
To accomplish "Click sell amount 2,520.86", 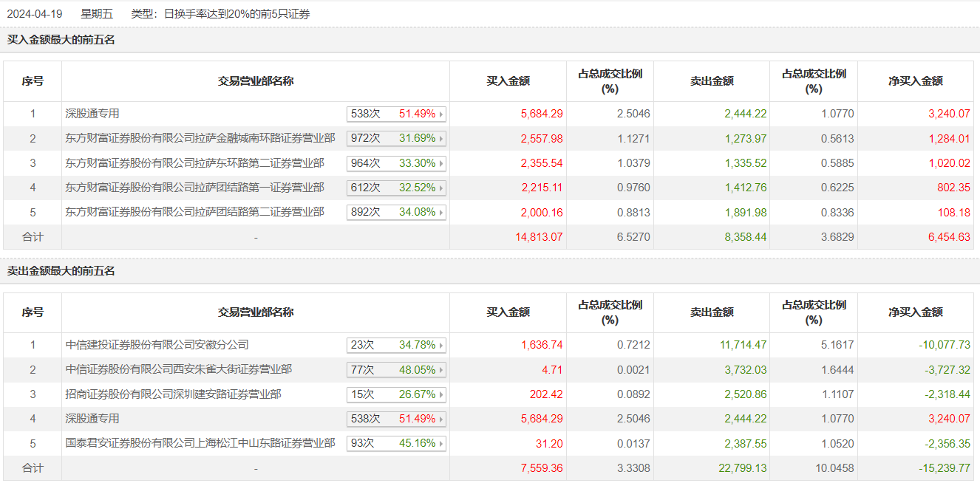I will (746, 394).
